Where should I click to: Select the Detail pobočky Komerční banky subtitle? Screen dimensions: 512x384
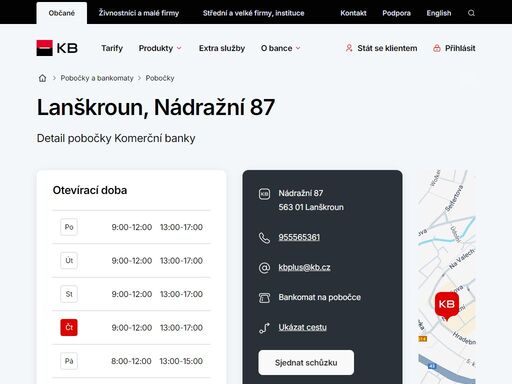[116, 138]
